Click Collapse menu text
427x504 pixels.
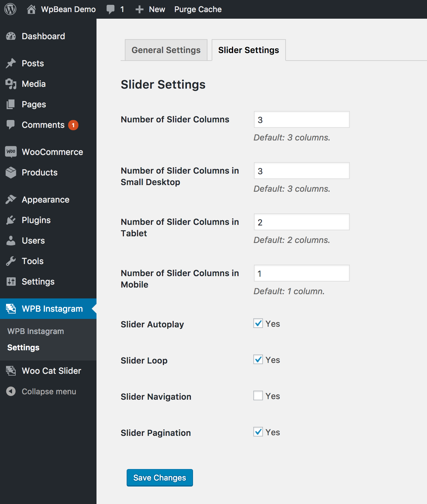click(x=49, y=392)
